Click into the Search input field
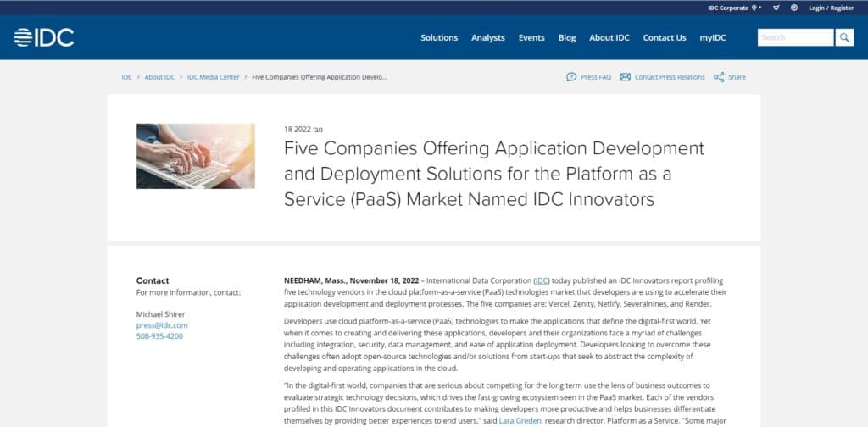This screenshot has height=427, width=868. 795,37
